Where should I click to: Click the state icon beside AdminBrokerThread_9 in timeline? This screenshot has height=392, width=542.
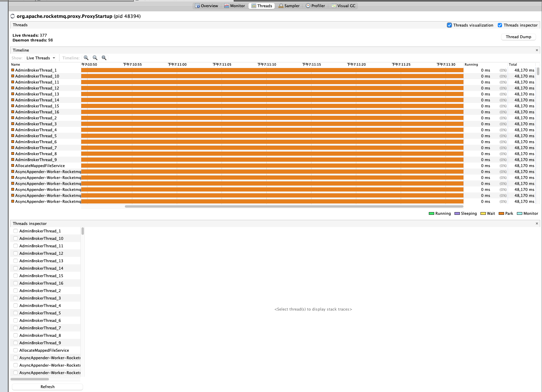[x=13, y=160]
